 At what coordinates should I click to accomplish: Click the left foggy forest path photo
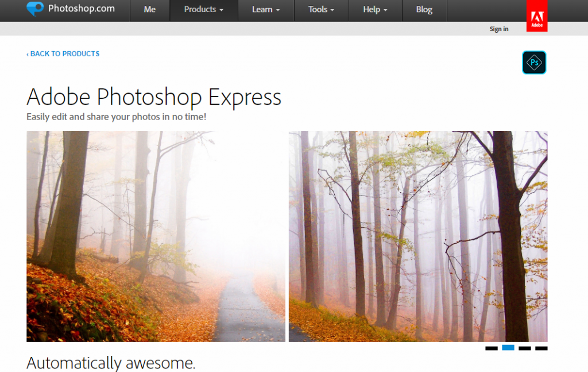coord(156,236)
